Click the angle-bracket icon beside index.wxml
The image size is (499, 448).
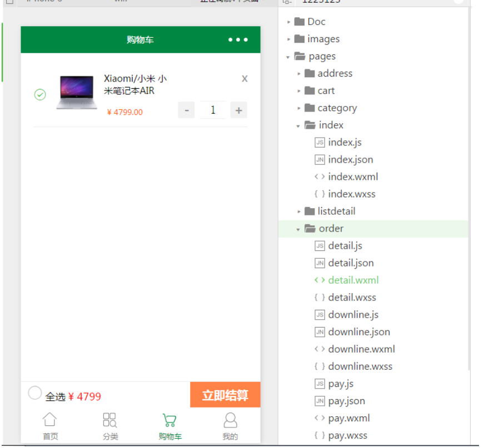click(320, 177)
